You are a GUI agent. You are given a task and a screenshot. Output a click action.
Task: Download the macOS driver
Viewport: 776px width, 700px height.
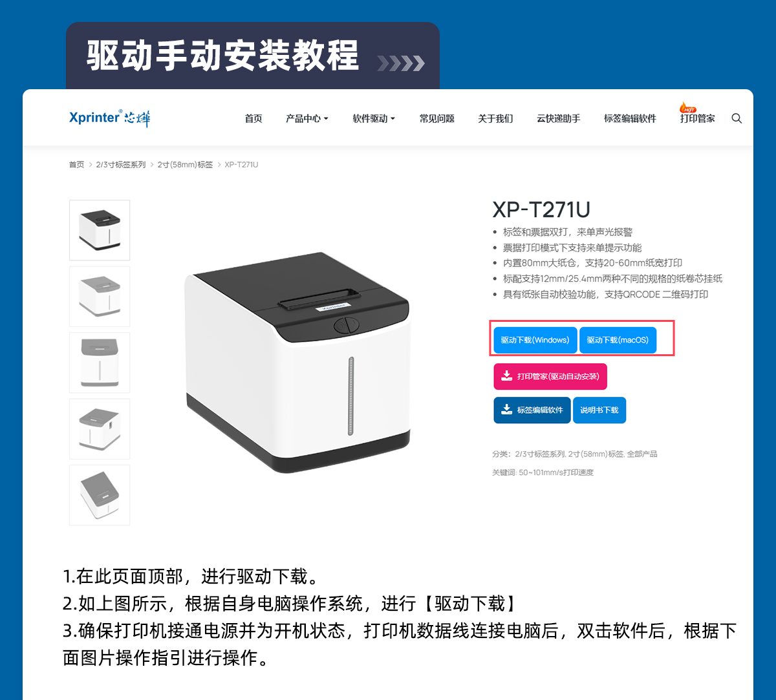(618, 340)
